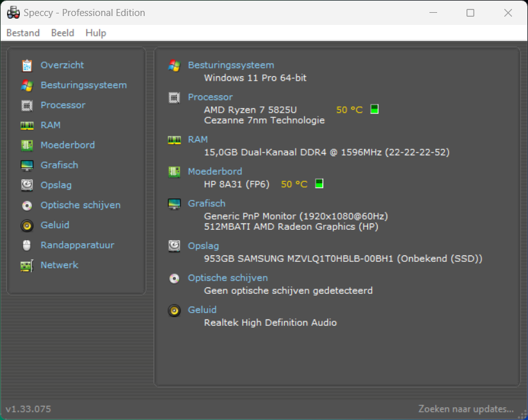Maximize the Speccy window
The image size is (528, 420).
[470, 13]
